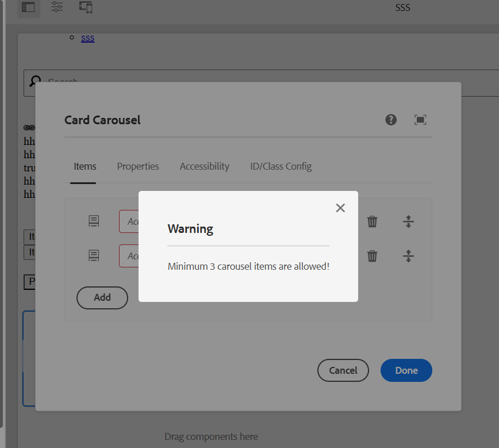The width and height of the screenshot is (499, 448).
Task: Click reorder handle of first carousel item
Action: click(408, 221)
